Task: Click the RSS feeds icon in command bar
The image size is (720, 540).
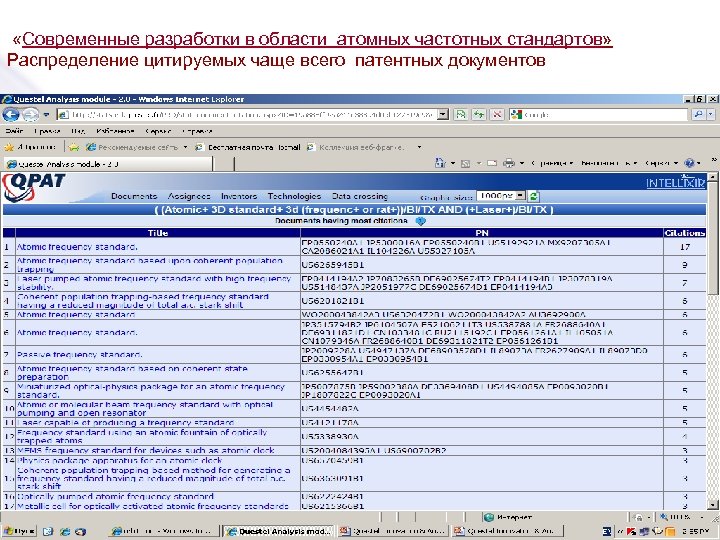Action: coord(465,163)
